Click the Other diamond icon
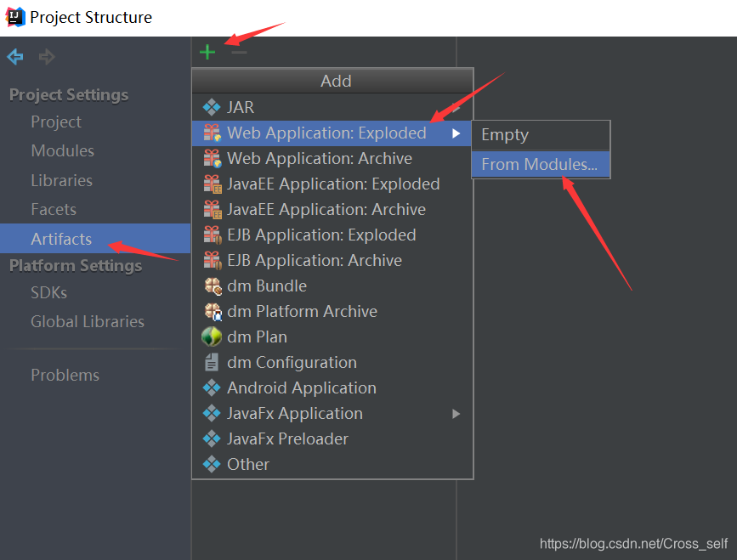The width and height of the screenshot is (737, 560). coord(212,464)
